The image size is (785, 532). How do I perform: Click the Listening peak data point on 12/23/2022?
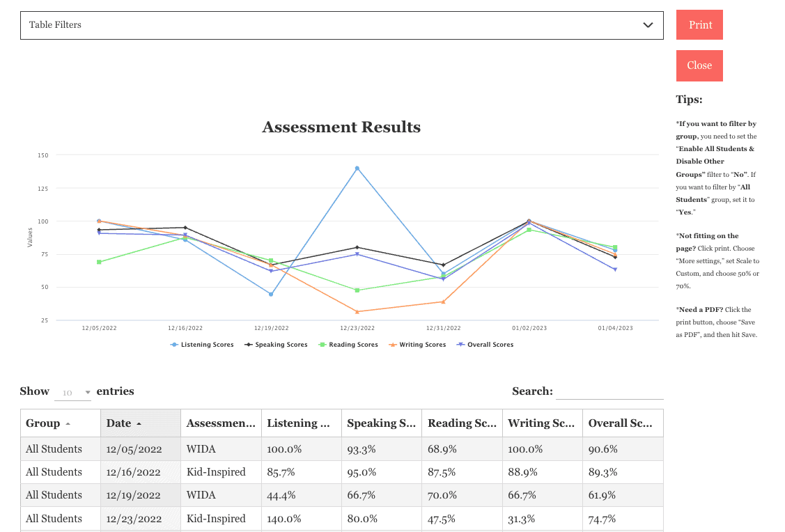coord(357,168)
